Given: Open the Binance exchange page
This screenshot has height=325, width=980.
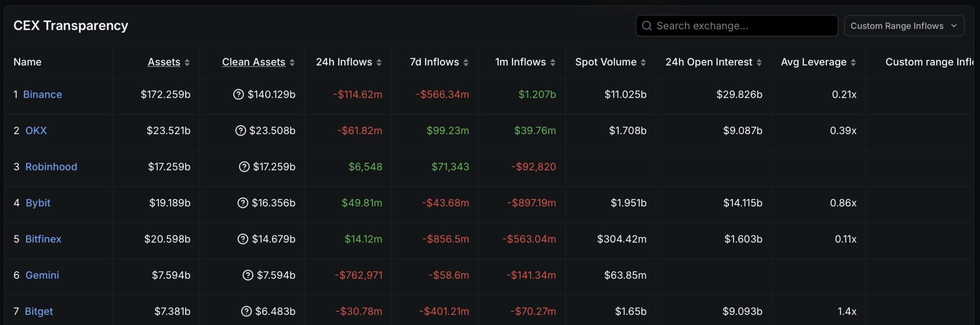Looking at the screenshot, I should 42,94.
